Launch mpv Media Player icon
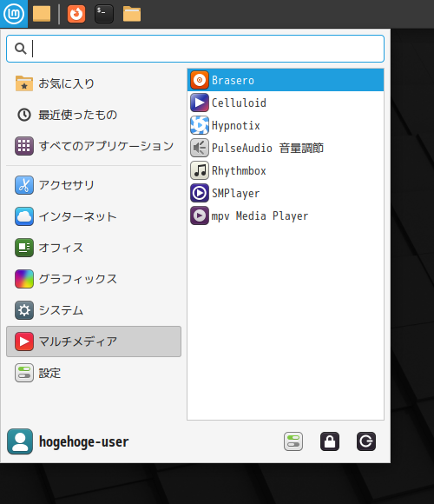This screenshot has height=504, width=434. (200, 216)
